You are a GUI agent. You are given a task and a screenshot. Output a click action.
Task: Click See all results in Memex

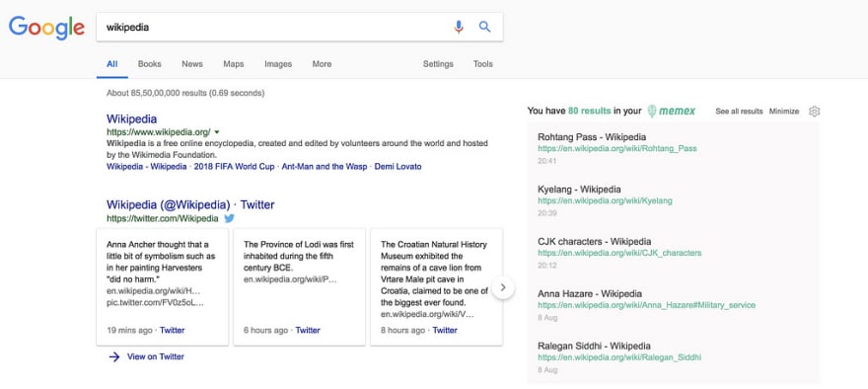739,112
